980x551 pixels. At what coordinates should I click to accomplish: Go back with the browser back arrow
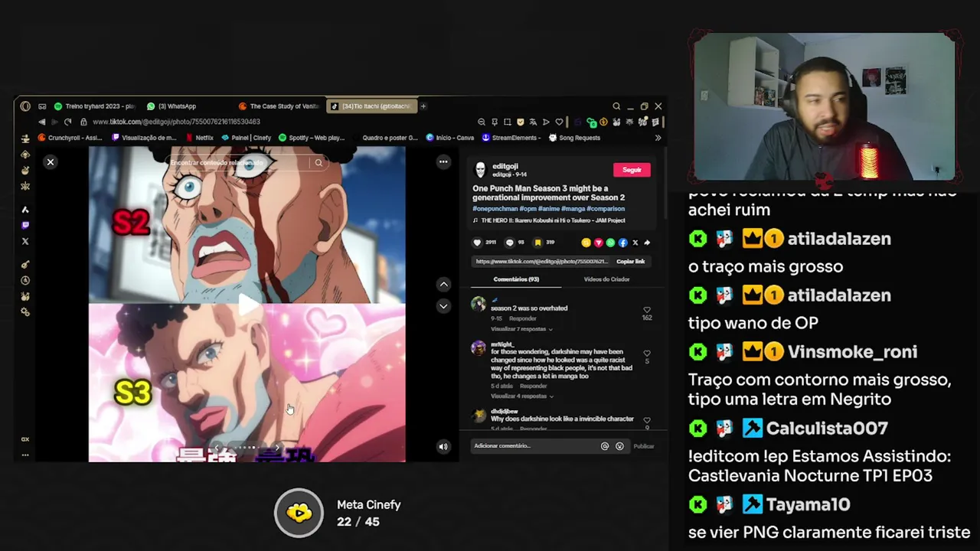point(41,122)
